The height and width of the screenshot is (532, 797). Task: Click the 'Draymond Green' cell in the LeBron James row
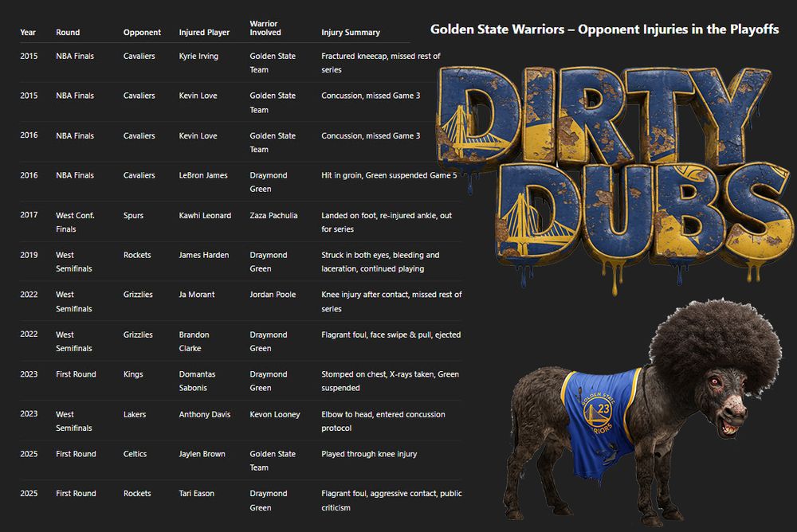[269, 182]
